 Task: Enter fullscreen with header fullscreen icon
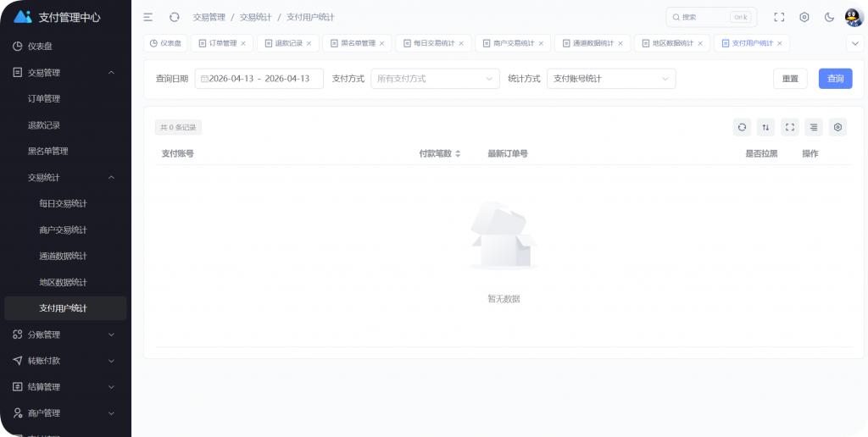coord(779,17)
